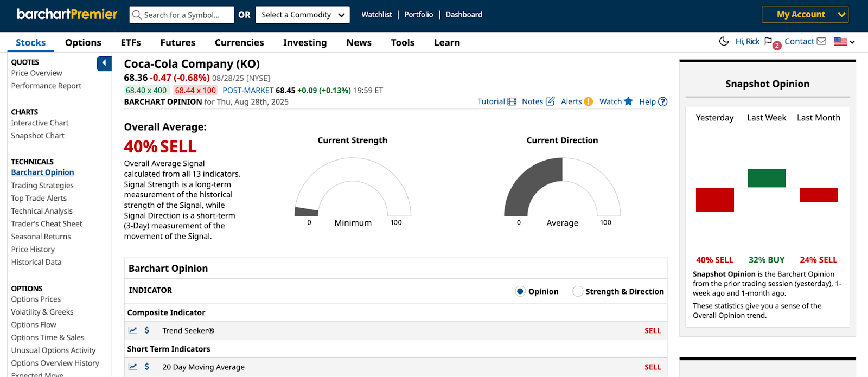The width and height of the screenshot is (868, 377).
Task: Click dollar icon for 20 Day Moving Average
Action: [x=146, y=367]
